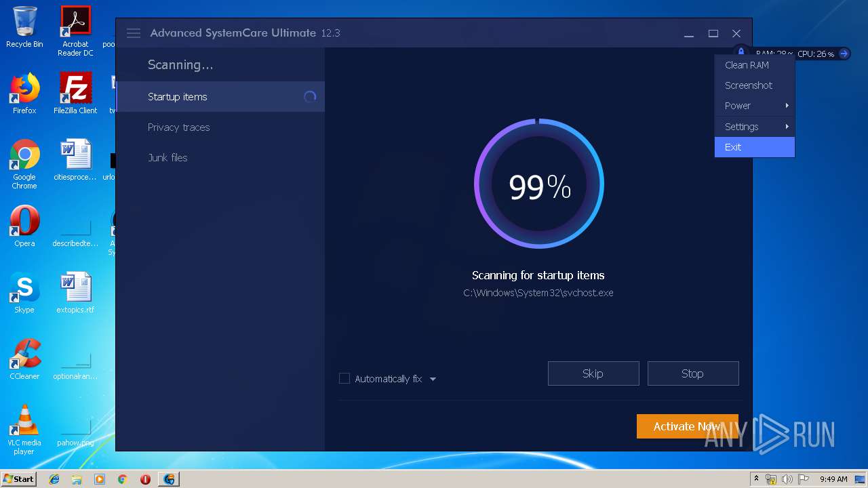
Task: Select Screenshot in the context menu
Action: coord(754,85)
